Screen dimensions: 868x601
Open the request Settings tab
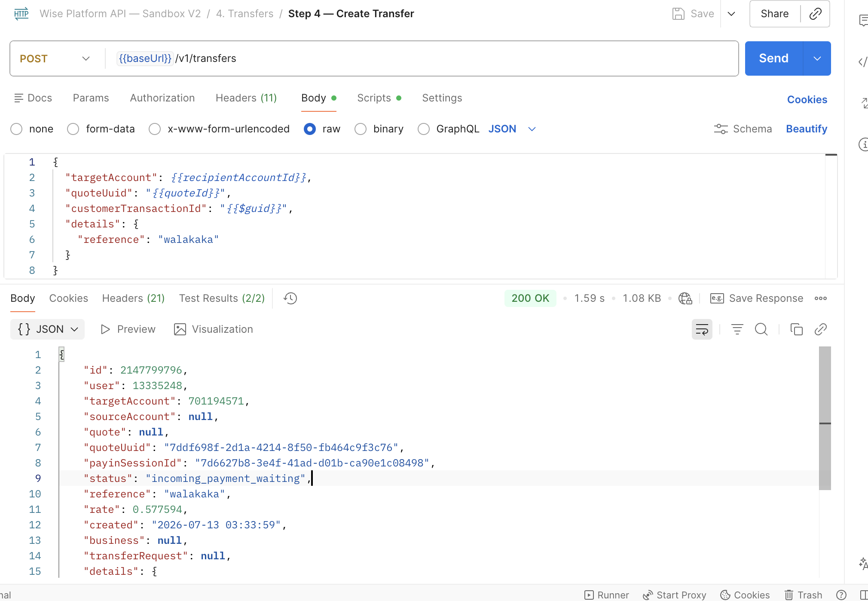pyautogui.click(x=442, y=98)
